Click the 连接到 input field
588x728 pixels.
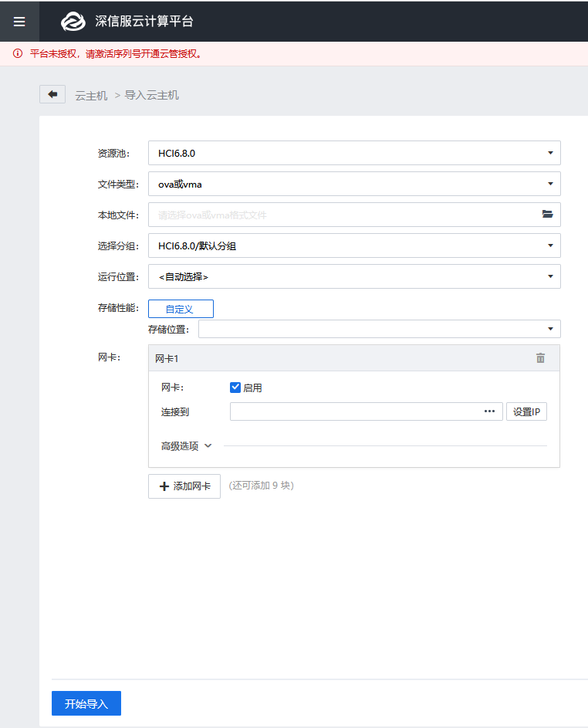click(x=367, y=411)
